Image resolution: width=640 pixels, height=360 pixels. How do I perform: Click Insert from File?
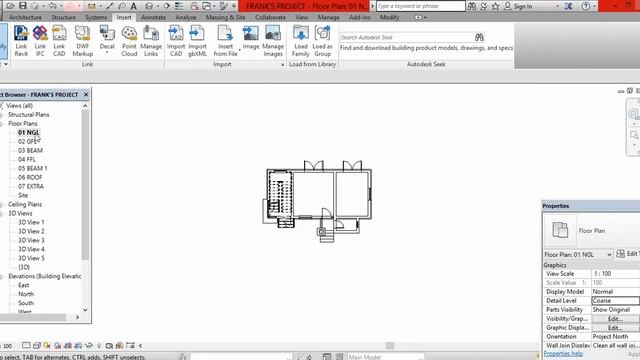(x=225, y=41)
